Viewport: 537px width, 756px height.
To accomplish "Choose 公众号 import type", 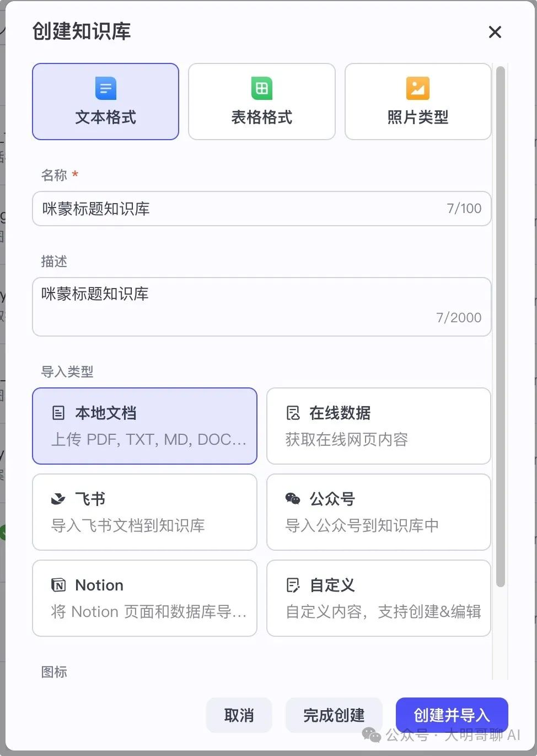I will pyautogui.click(x=378, y=512).
